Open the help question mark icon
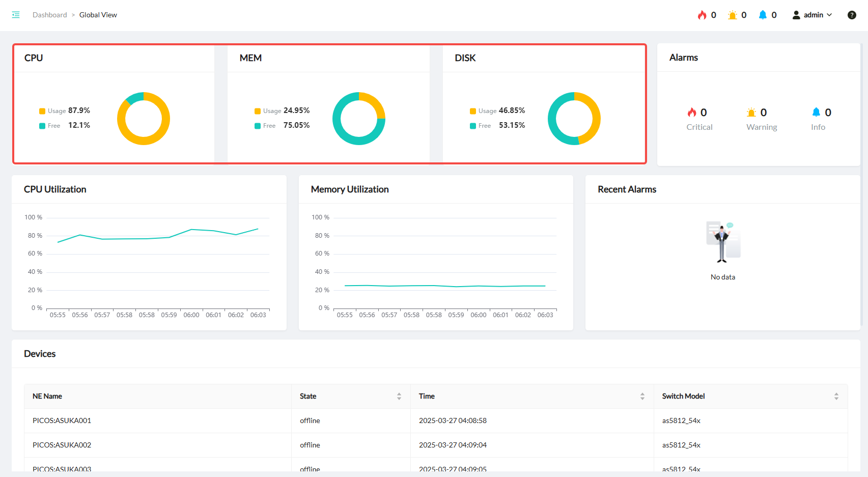Viewport: 868px width, 477px height. [x=852, y=15]
